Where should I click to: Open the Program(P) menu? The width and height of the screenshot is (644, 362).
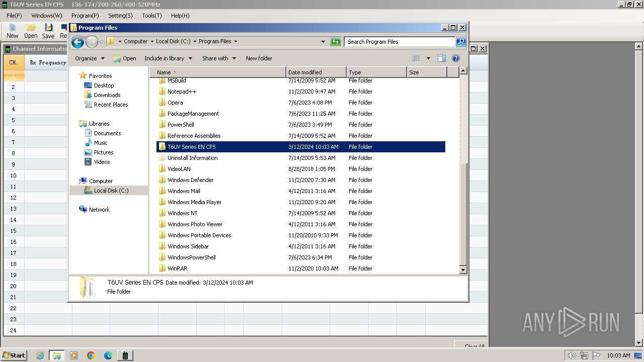85,16
